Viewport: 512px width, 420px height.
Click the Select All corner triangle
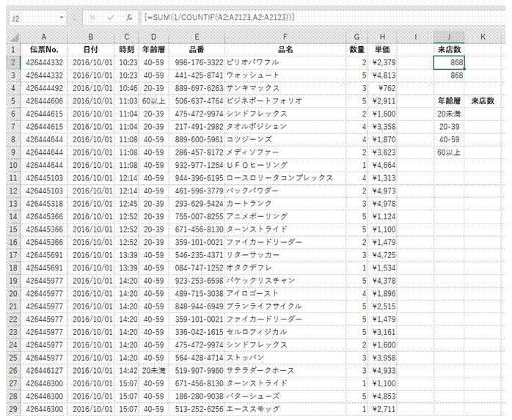[x=12, y=36]
